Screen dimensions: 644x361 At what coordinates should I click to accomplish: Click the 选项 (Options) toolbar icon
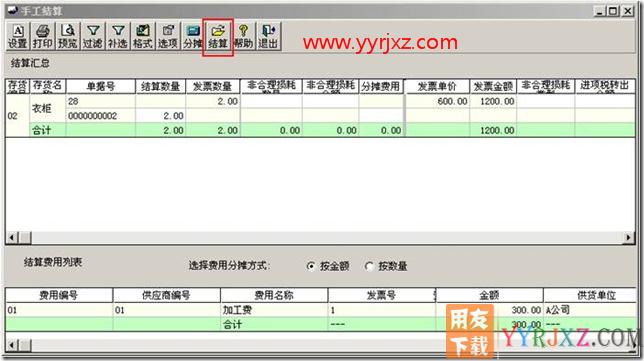tap(168, 36)
